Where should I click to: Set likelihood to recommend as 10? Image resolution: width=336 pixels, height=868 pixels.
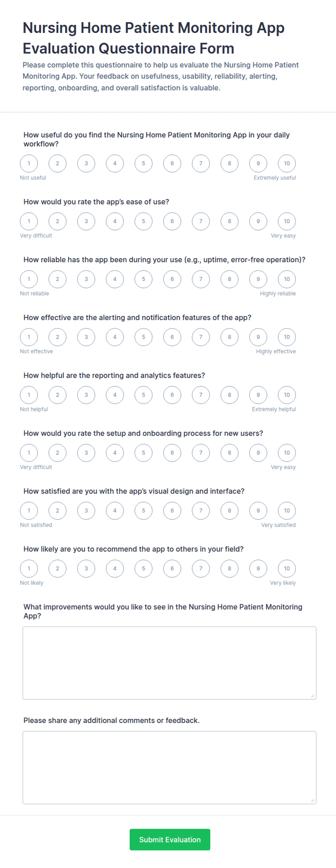coord(287,568)
